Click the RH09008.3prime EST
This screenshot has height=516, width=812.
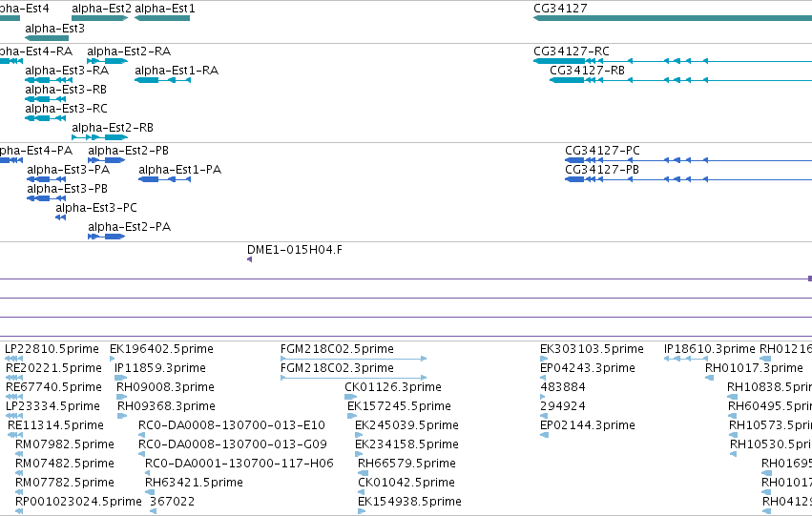tap(122, 397)
